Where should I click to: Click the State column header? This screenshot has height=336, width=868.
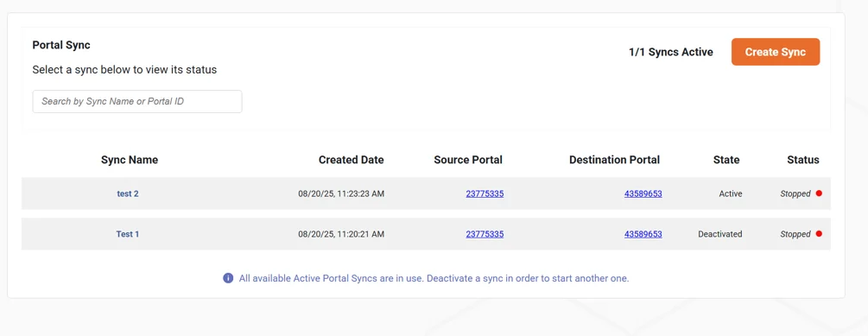point(726,160)
